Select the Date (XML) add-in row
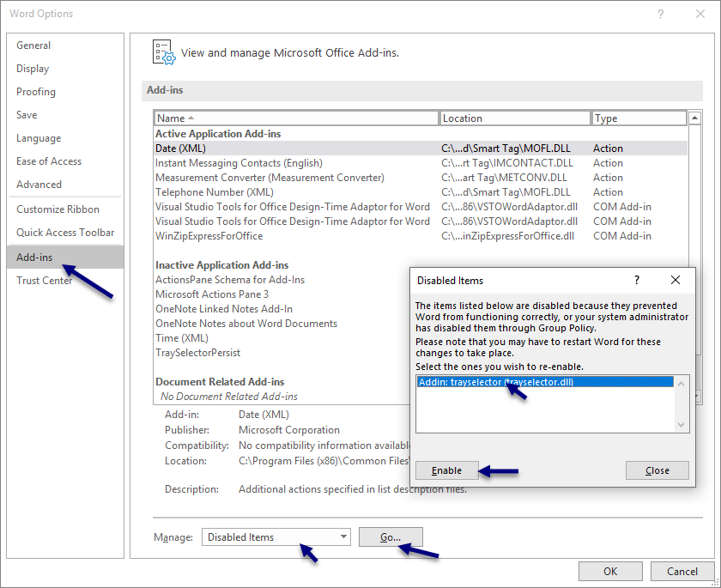 coord(421,149)
